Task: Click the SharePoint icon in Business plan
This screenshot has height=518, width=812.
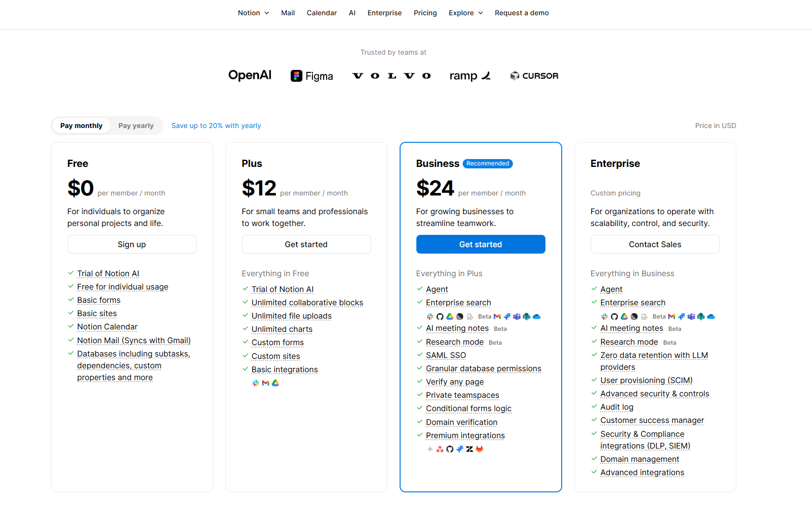Action: (527, 317)
